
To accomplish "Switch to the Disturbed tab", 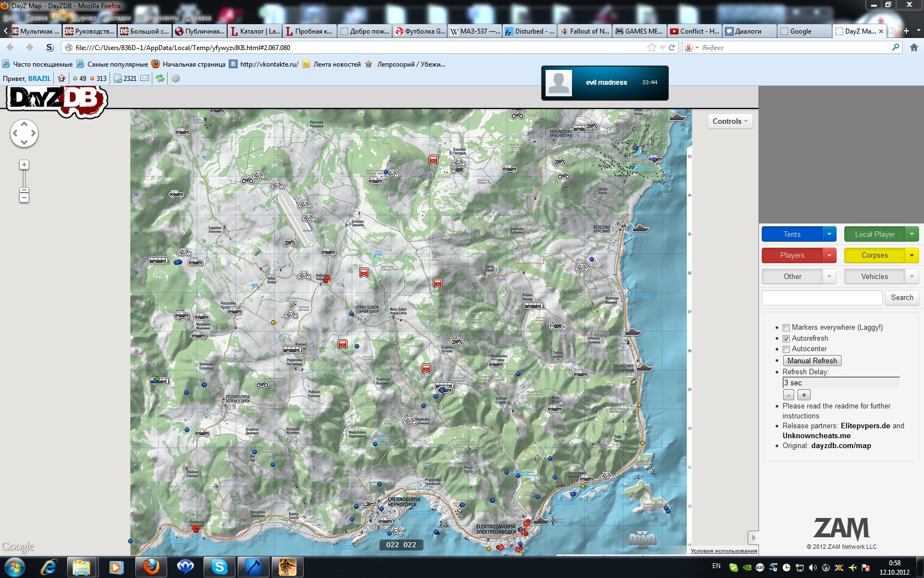I will point(529,31).
